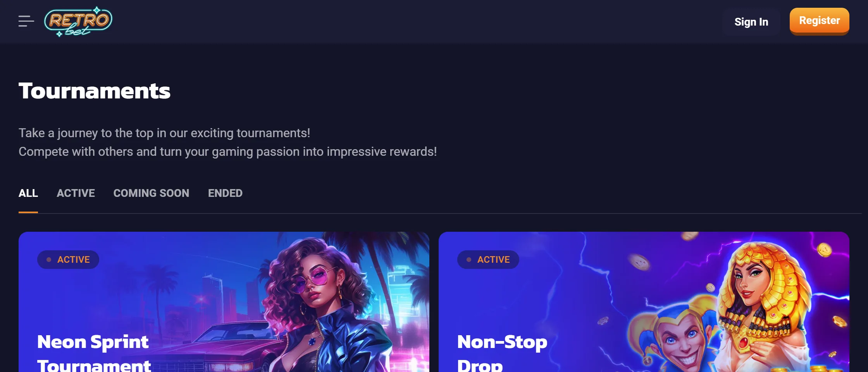868x372 pixels.
Task: Select the ALL tournaments tab
Action: point(28,193)
